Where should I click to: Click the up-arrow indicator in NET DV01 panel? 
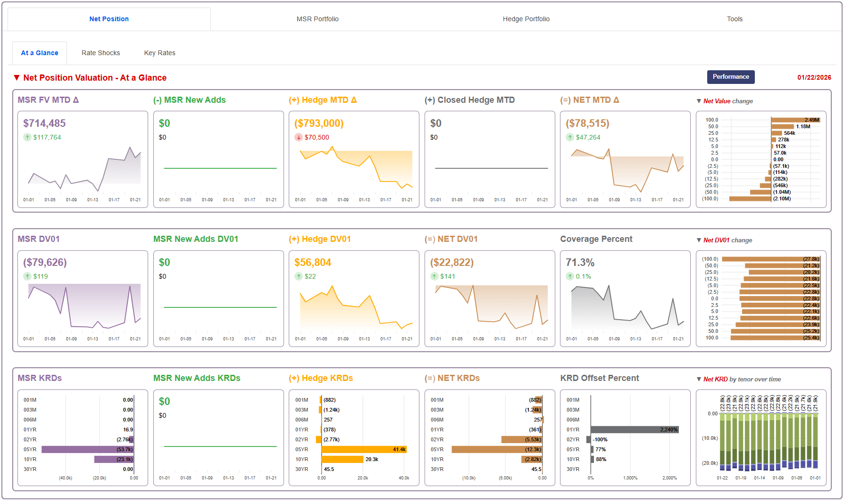[434, 276]
